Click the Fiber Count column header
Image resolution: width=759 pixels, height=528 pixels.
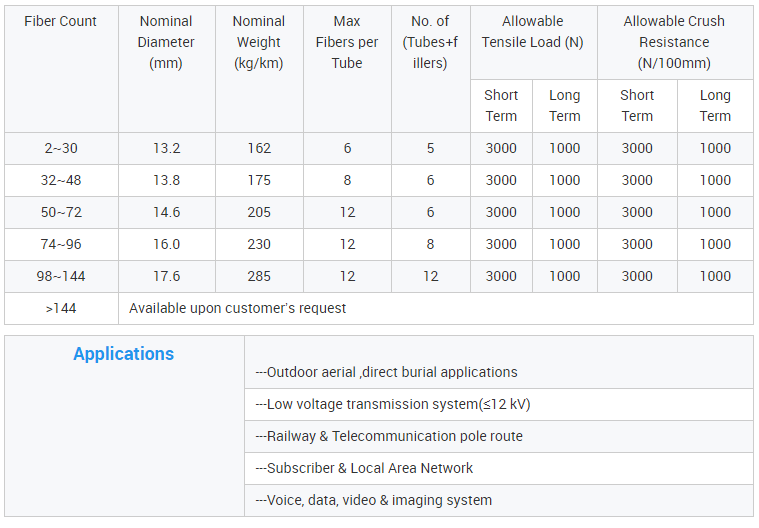[x=61, y=21]
